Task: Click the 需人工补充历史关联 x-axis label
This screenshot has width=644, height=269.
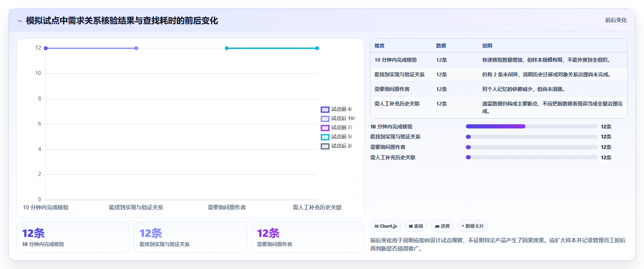Action: pyautogui.click(x=317, y=207)
